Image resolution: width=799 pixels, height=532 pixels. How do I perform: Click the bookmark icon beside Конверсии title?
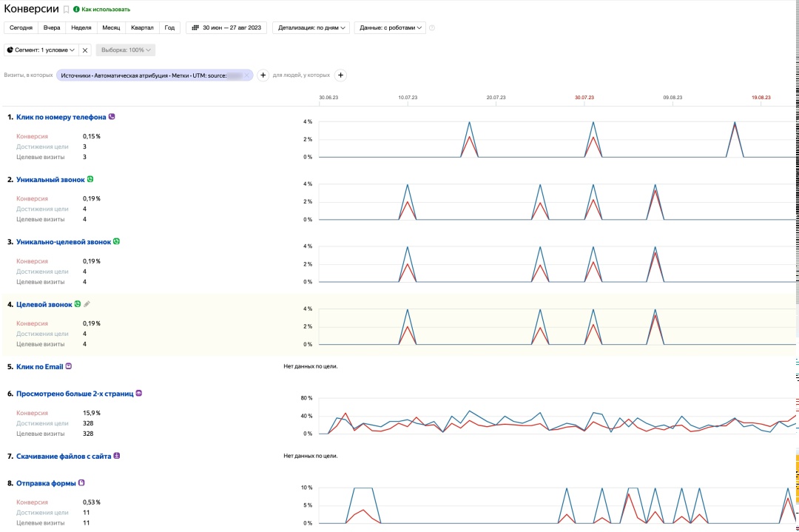point(66,10)
